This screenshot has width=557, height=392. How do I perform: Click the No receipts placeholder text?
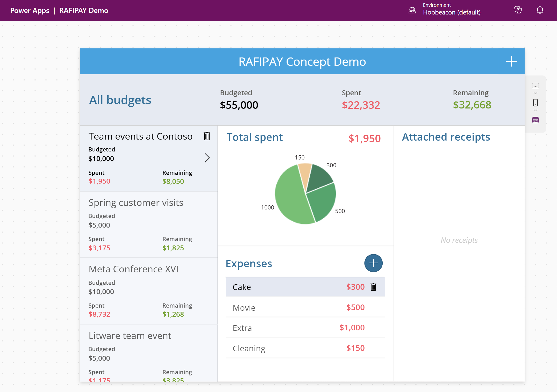[x=459, y=240]
